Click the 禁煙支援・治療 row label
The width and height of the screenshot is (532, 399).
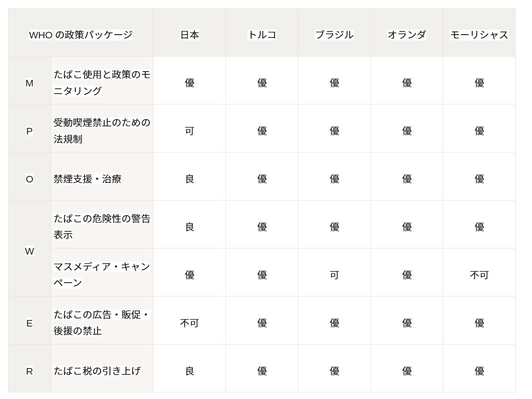coord(88,179)
